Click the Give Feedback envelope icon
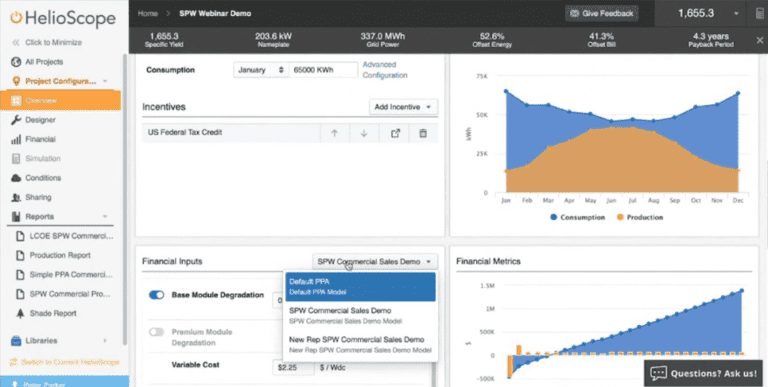 575,14
